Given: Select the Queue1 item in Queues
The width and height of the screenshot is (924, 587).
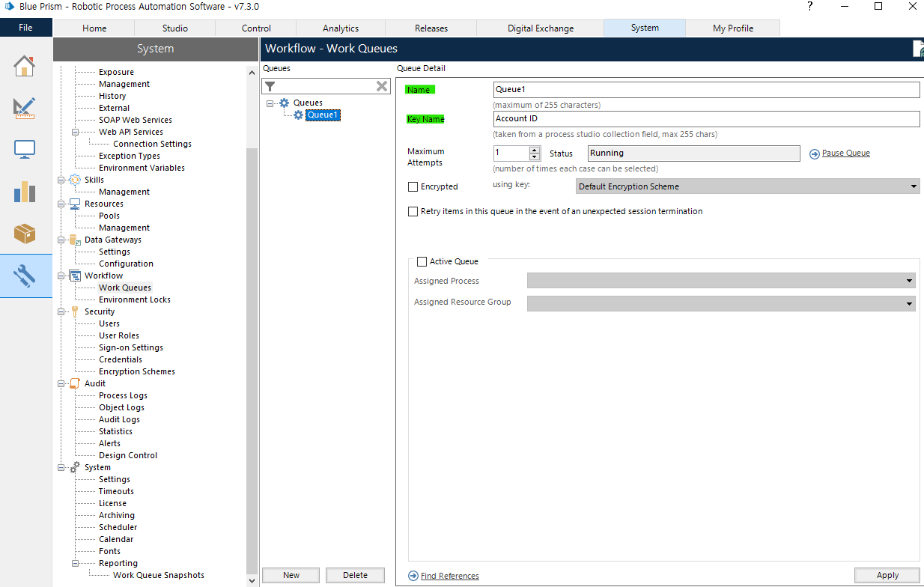Looking at the screenshot, I should click(323, 115).
